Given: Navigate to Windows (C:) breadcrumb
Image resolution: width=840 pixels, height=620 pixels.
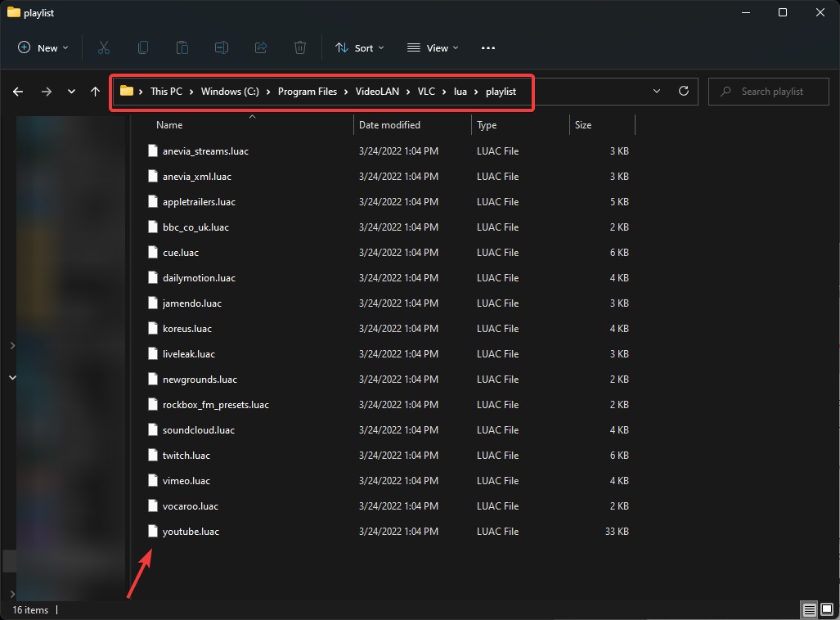Looking at the screenshot, I should tap(230, 91).
